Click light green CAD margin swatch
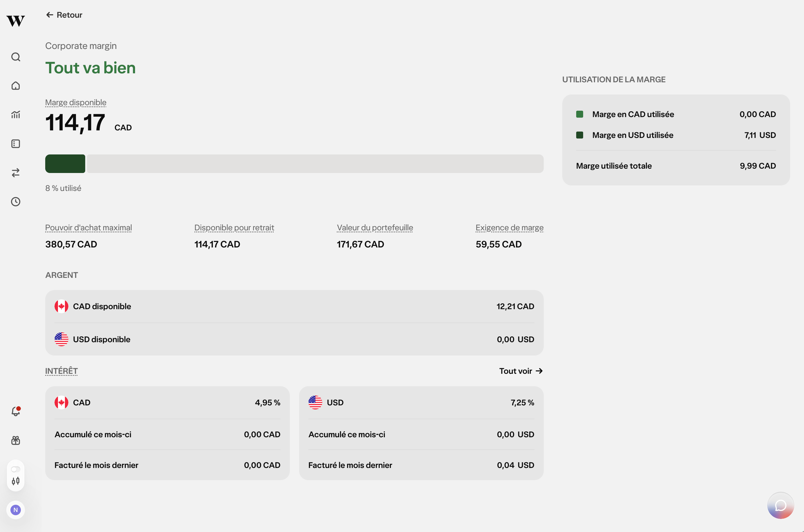The height and width of the screenshot is (532, 804). pos(580,114)
